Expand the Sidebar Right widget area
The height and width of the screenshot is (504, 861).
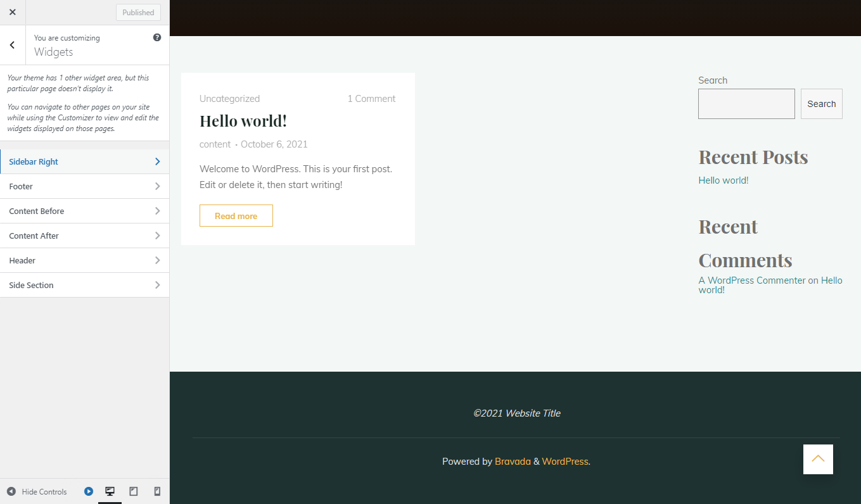(x=84, y=161)
